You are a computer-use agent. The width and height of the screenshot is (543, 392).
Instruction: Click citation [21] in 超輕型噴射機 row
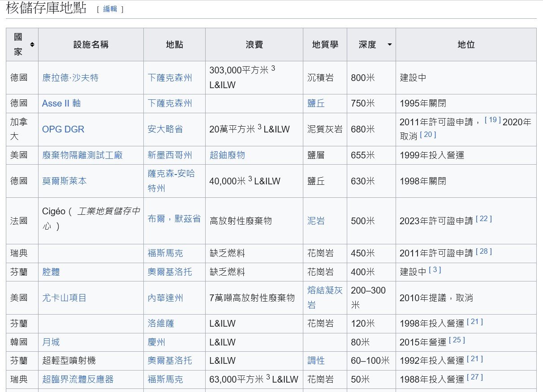click(475, 359)
